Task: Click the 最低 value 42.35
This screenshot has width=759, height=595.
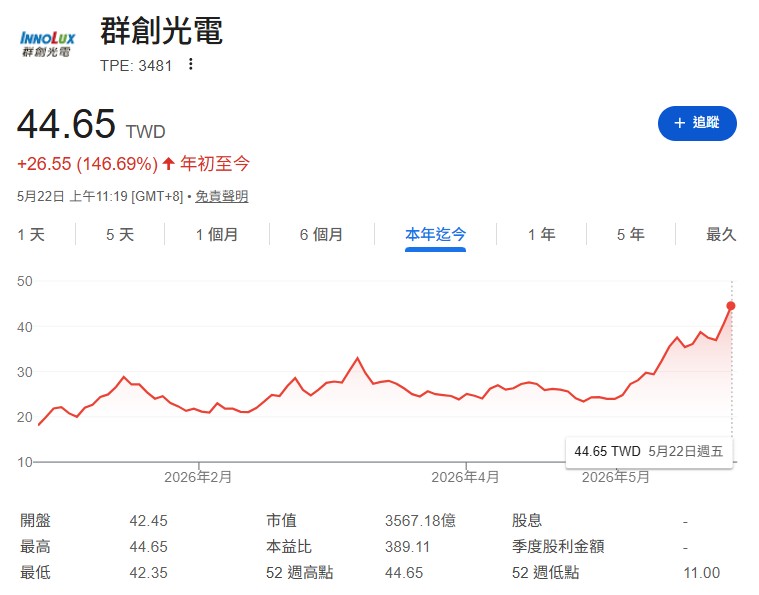Action: point(149,573)
